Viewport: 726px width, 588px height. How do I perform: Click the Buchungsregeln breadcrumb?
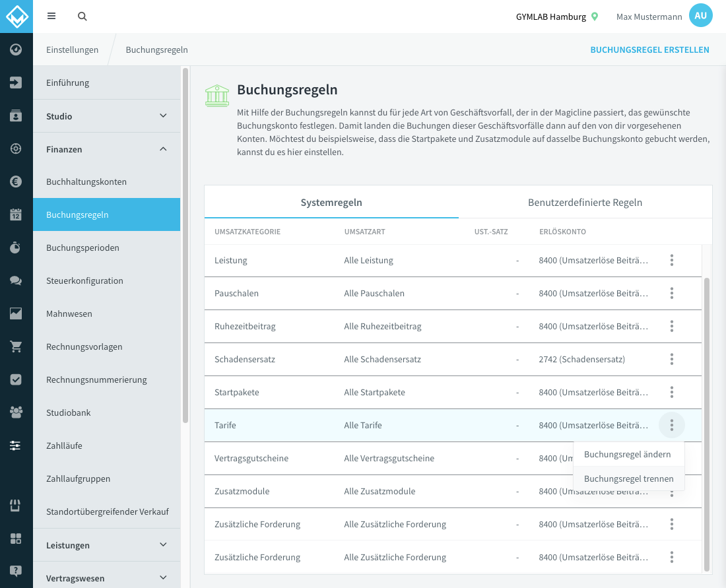coord(156,49)
